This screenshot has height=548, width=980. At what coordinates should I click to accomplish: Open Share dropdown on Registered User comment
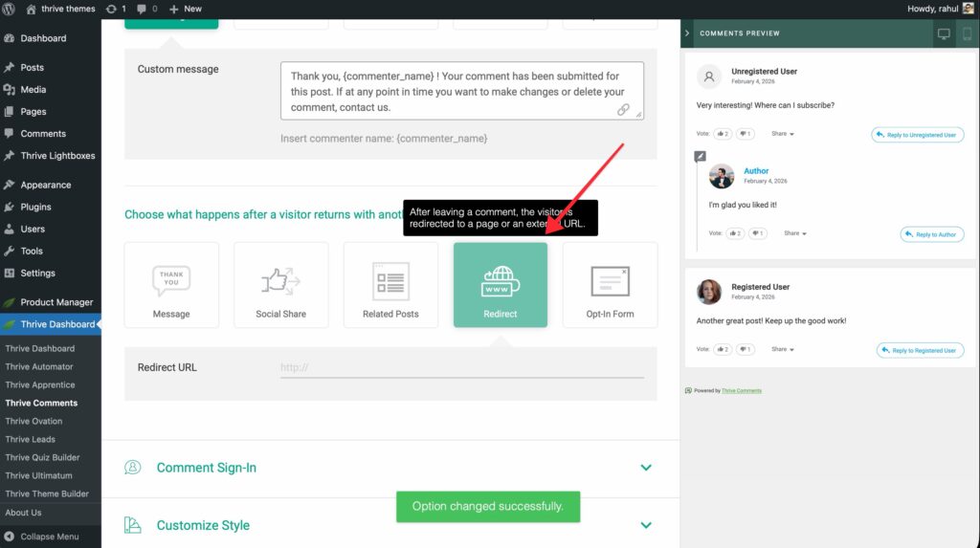pos(783,349)
